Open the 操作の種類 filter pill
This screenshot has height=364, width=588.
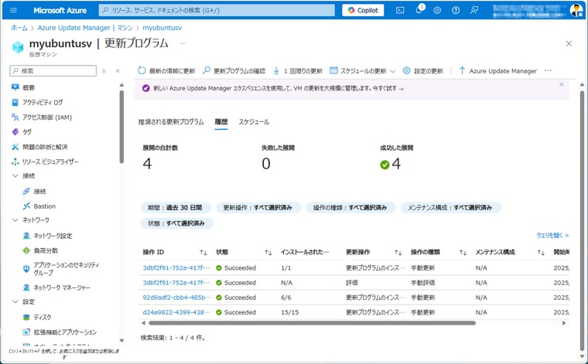pyautogui.click(x=350, y=207)
